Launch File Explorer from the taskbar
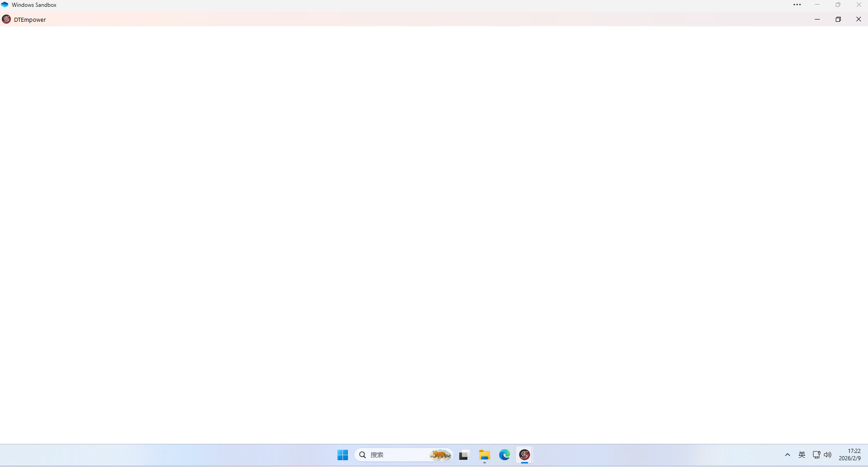This screenshot has height=467, width=868. pyautogui.click(x=485, y=455)
